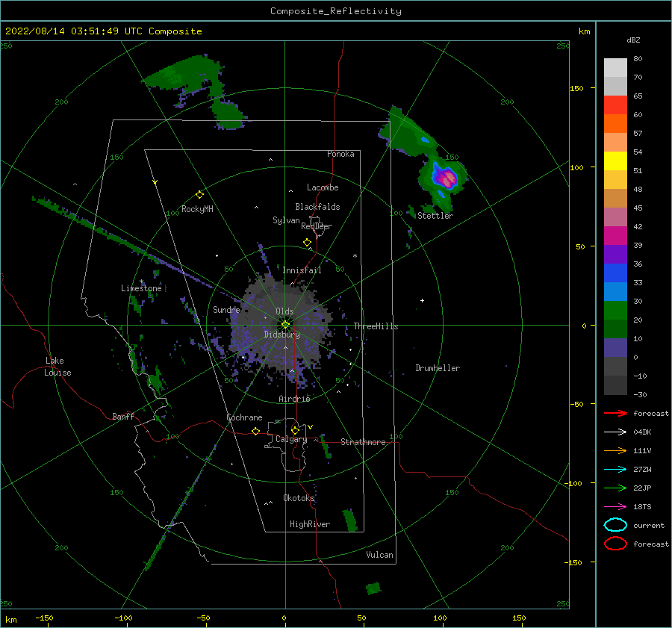Click the magenta 39 dBZ color swatch
This screenshot has height=628, width=672.
(x=615, y=236)
